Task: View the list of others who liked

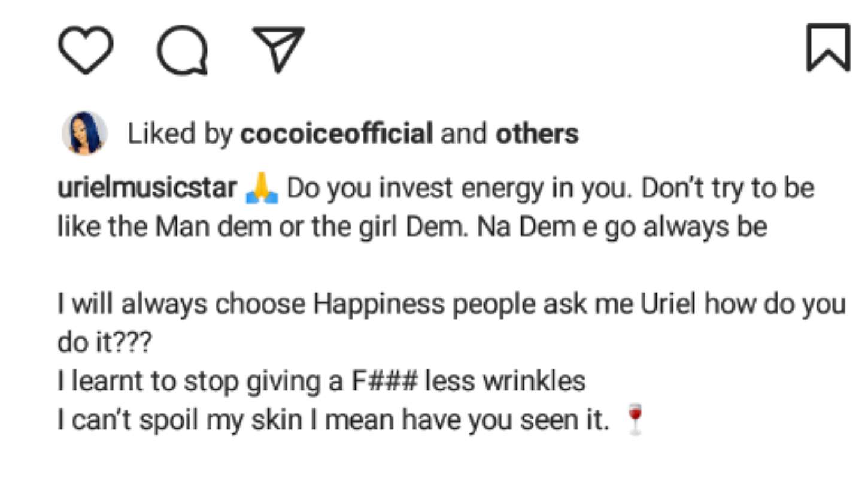Action: (x=537, y=134)
